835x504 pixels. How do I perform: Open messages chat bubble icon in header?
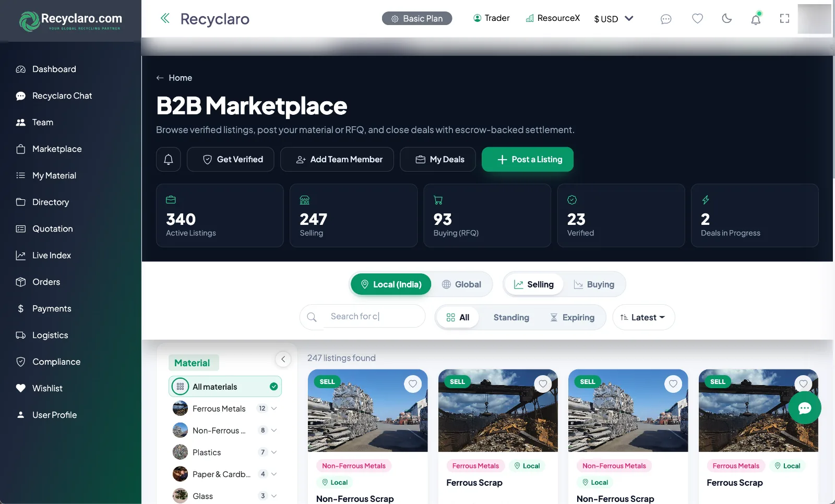[666, 19]
